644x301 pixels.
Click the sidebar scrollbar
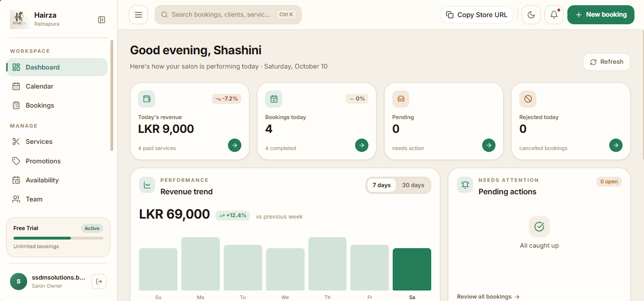[112, 95]
